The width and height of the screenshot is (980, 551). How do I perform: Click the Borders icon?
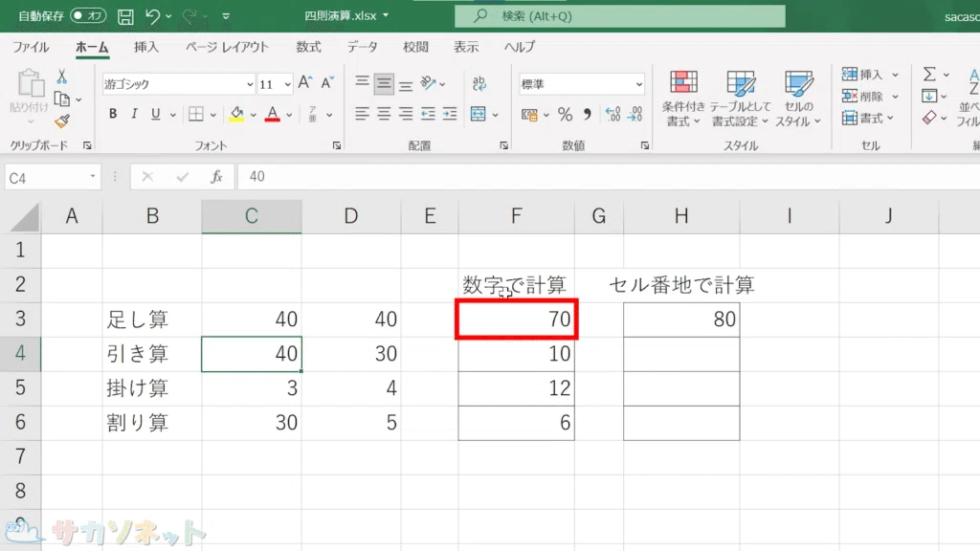tap(196, 114)
